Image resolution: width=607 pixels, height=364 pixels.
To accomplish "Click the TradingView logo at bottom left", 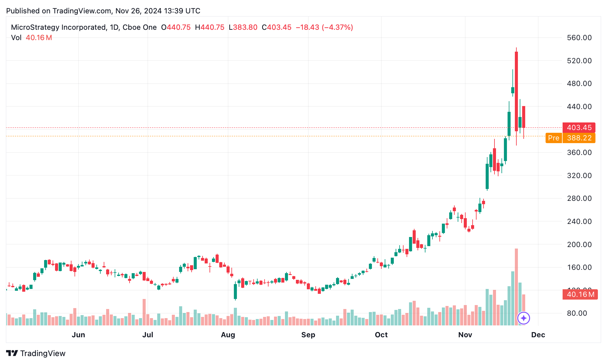I will 12,353.
